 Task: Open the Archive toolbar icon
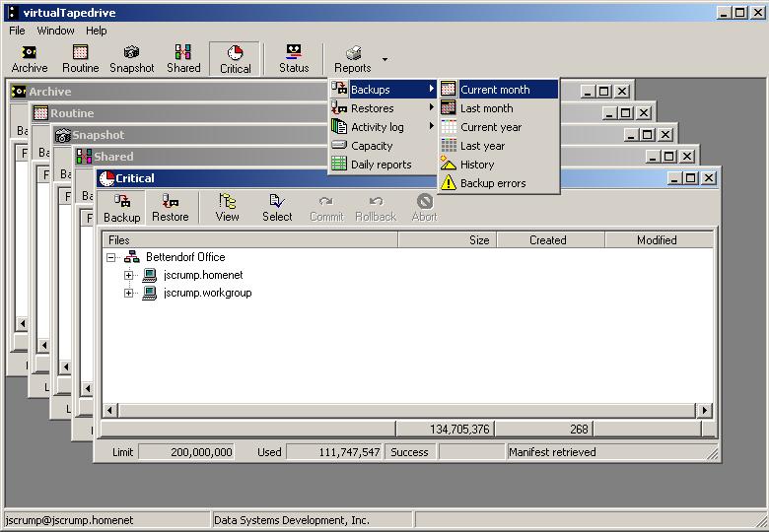pos(30,58)
